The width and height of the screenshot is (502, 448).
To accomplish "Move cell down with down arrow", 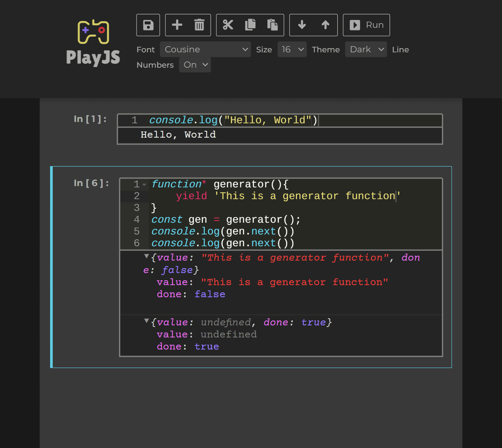I will click(302, 25).
